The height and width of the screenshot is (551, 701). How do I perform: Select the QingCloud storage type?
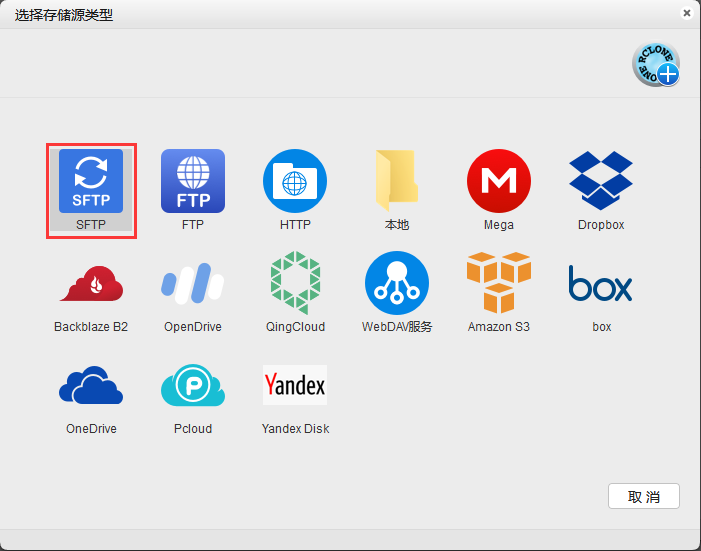tap(295, 283)
